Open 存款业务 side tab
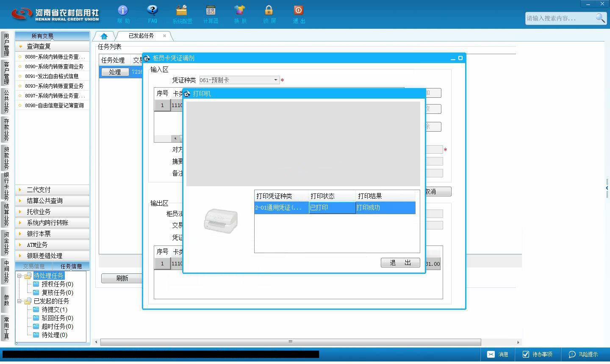 [6, 130]
